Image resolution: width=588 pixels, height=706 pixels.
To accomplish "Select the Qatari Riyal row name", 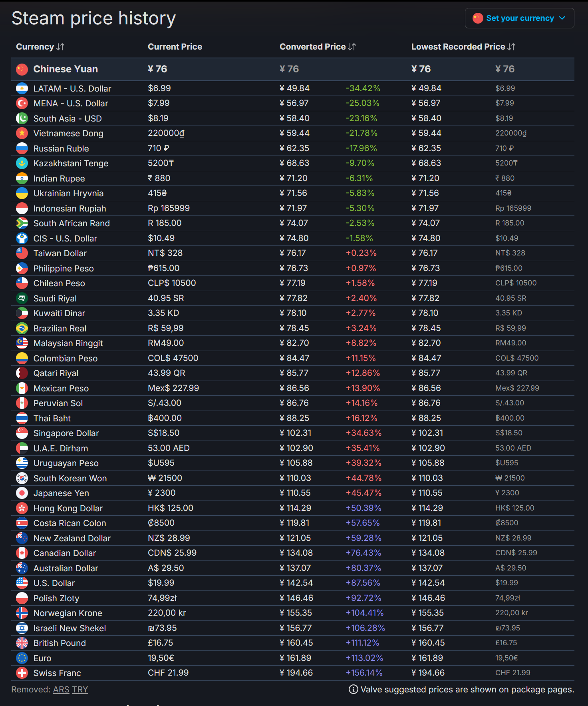I will click(56, 373).
